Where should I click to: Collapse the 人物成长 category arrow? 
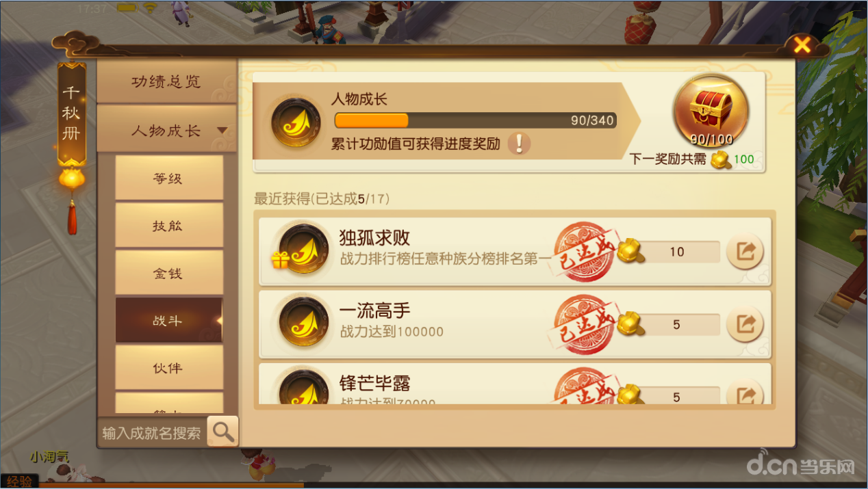(222, 131)
